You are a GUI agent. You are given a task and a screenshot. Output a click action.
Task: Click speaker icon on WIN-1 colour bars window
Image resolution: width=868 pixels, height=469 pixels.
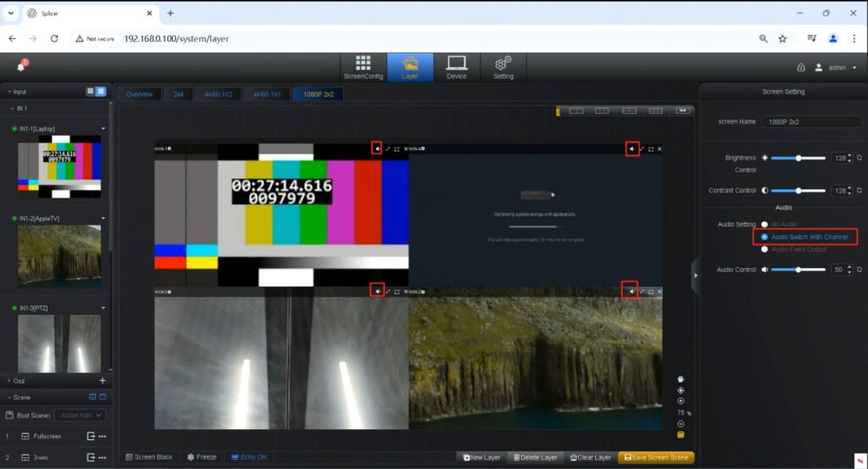click(376, 148)
